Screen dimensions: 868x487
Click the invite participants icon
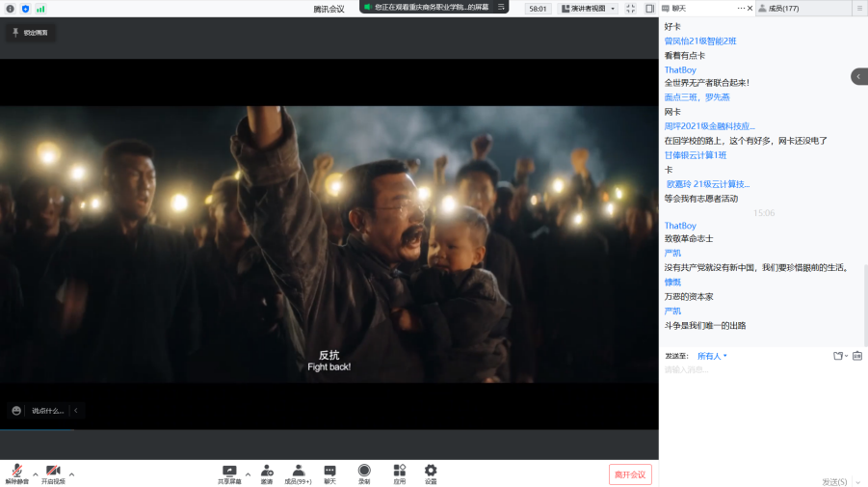pyautogui.click(x=266, y=471)
